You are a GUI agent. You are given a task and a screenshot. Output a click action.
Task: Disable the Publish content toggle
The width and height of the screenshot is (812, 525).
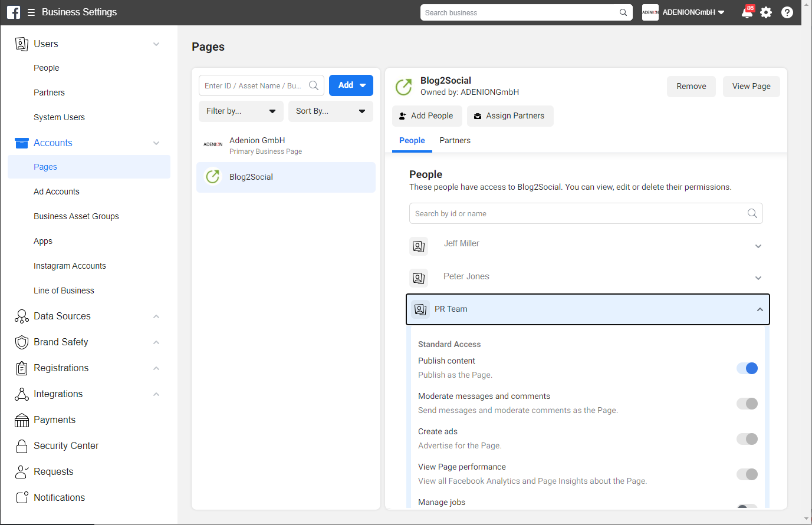[x=747, y=368]
